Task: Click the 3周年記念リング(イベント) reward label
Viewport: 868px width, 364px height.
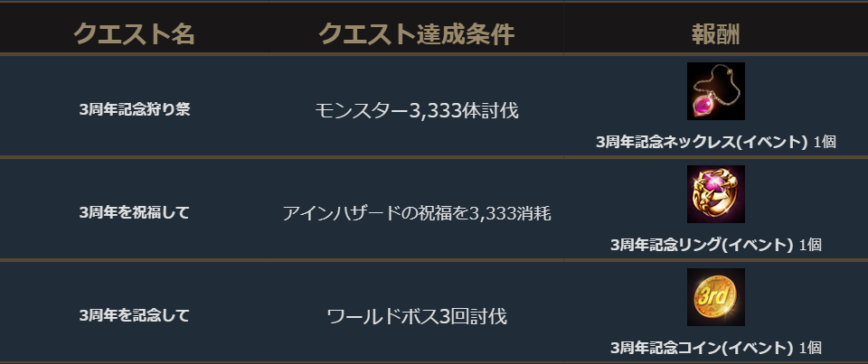Action: coord(702,245)
